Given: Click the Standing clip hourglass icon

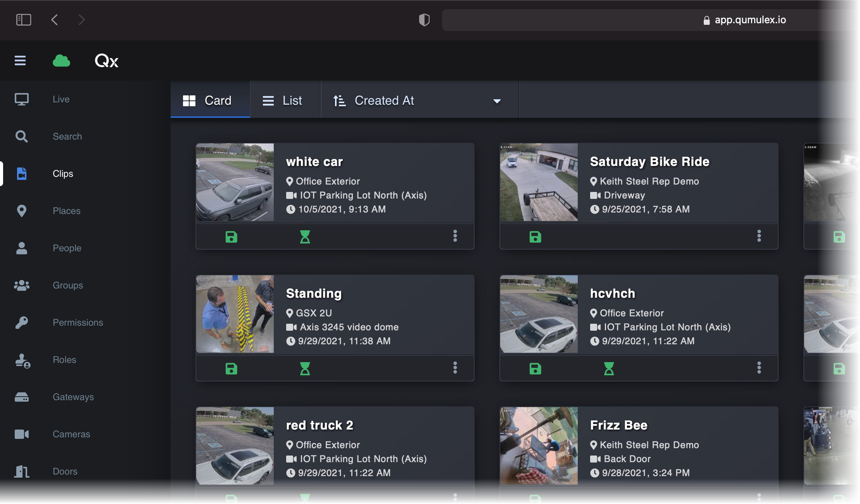Looking at the screenshot, I should 305,368.
